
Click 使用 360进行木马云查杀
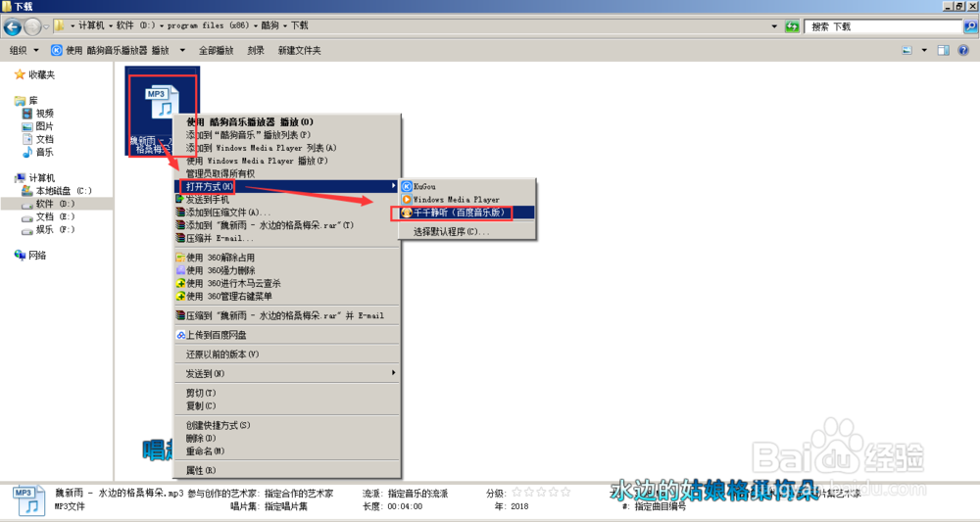[x=287, y=283]
